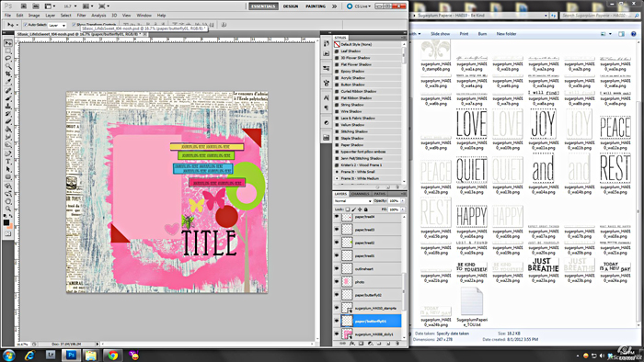Click the add layer style fx icon
644x362 pixels.
352,344
